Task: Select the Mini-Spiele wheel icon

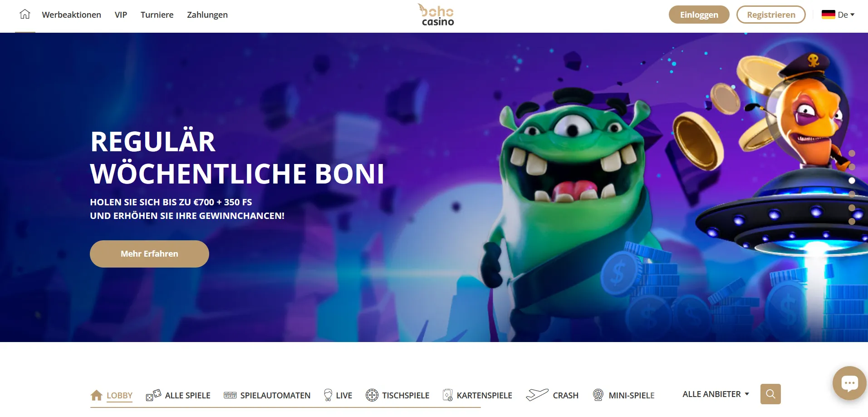Action: [x=598, y=395]
